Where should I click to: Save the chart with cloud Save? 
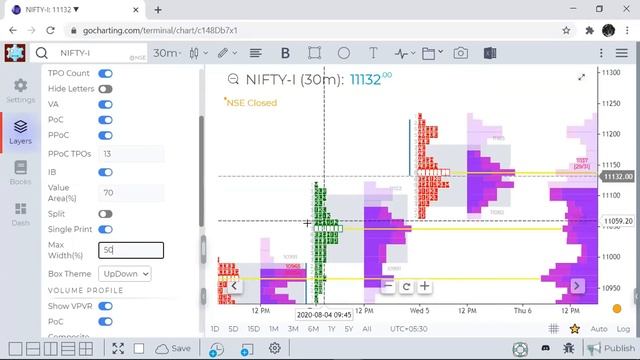(173, 349)
